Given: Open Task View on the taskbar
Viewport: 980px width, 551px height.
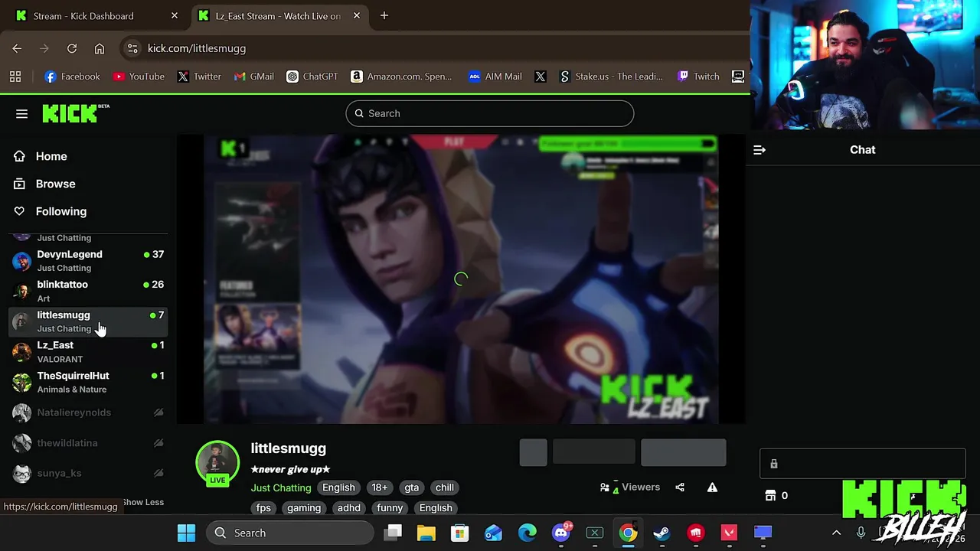Looking at the screenshot, I should pyautogui.click(x=393, y=533).
